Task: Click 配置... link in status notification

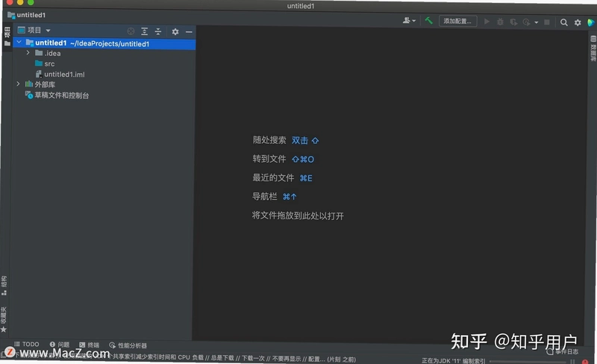Action: tap(316, 359)
